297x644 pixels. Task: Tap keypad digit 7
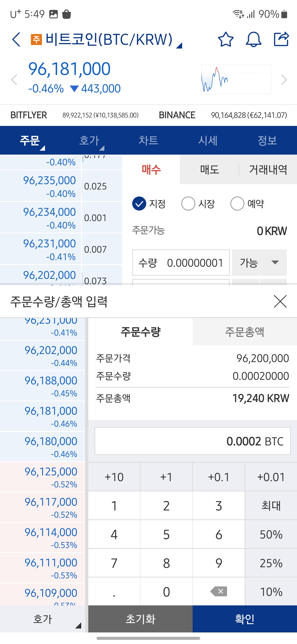click(114, 563)
